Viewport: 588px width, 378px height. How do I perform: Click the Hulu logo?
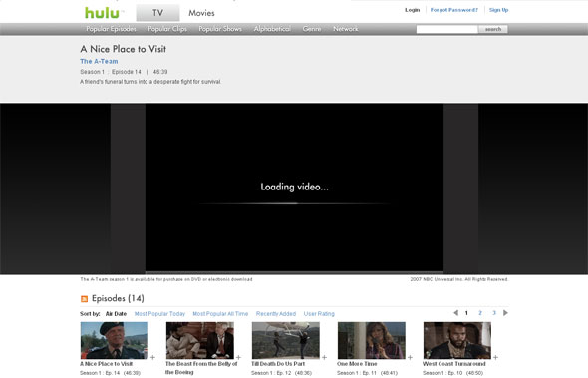click(102, 13)
